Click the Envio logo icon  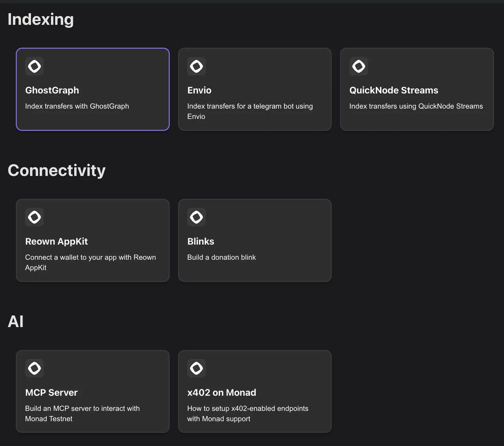point(196,66)
